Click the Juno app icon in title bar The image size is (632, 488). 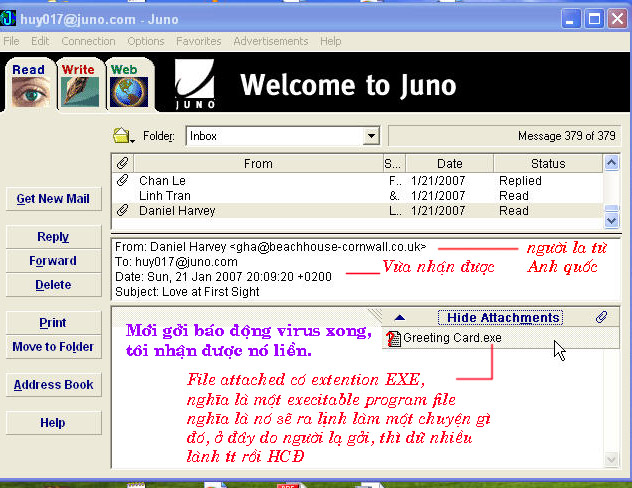[x=8, y=19]
